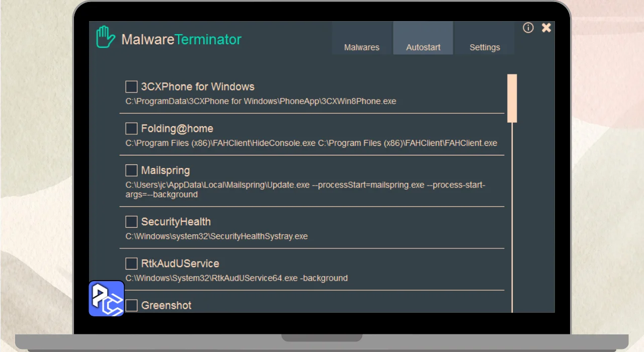Viewport: 644px width, 352px height.
Task: Mark the Greenshot checkbox
Action: 131,305
